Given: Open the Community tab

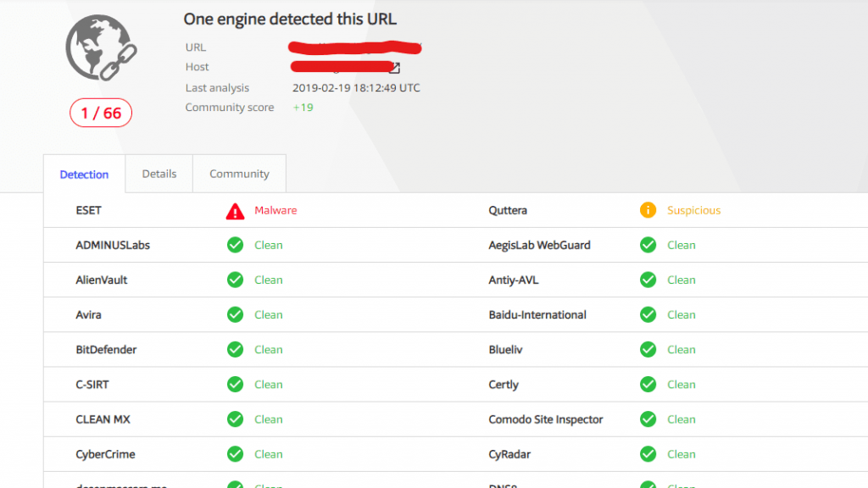Looking at the screenshot, I should pos(239,174).
